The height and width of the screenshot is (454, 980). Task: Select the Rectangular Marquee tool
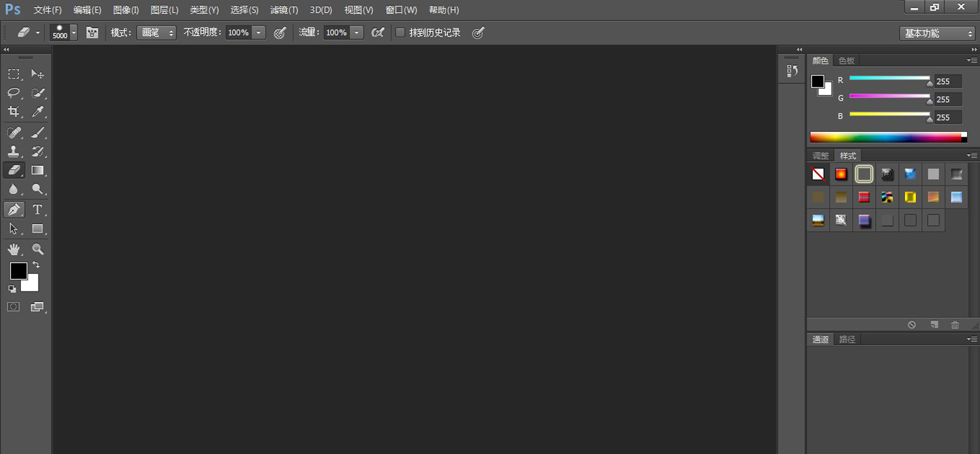coord(14,74)
